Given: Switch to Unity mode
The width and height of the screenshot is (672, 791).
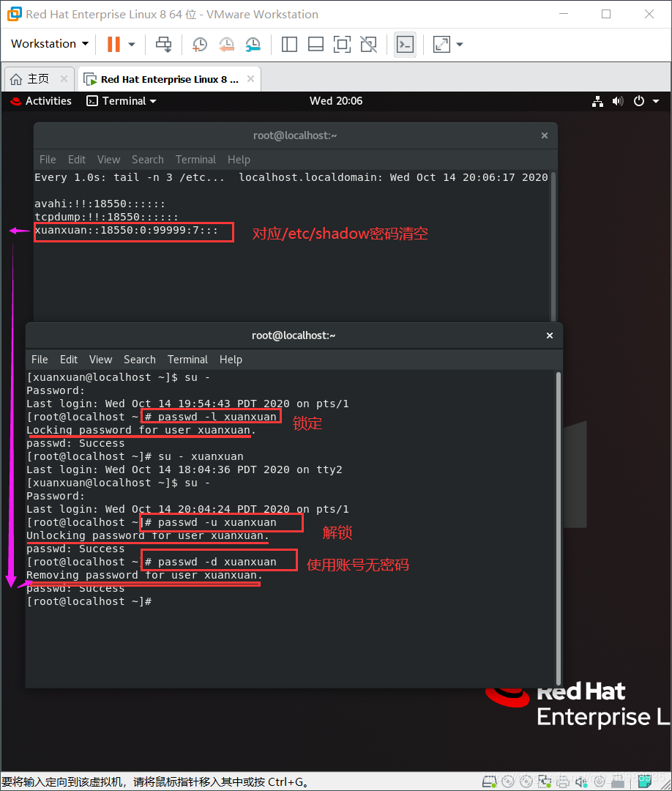Looking at the screenshot, I should pos(368,45).
